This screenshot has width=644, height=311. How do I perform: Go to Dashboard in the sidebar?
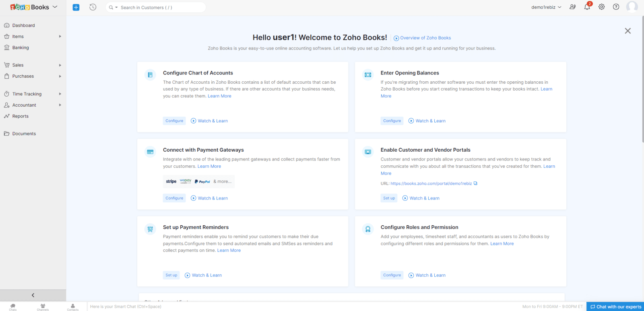tap(23, 25)
